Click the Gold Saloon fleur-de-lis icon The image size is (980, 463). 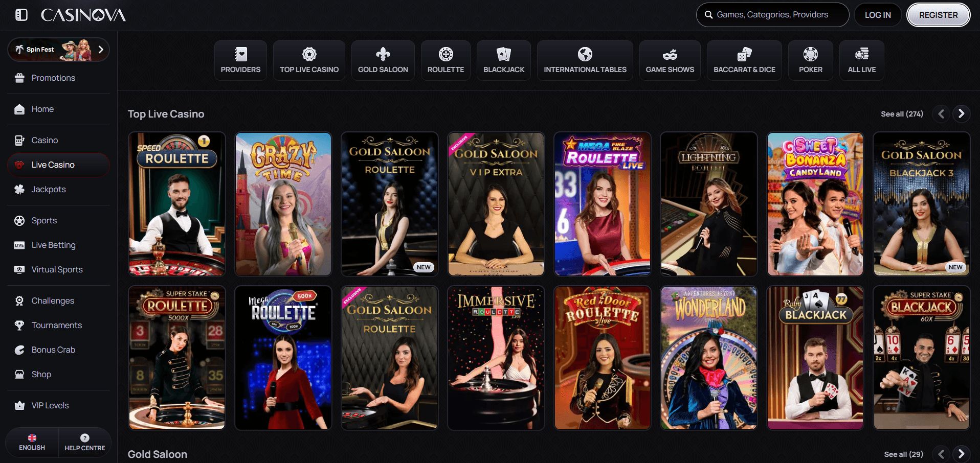pos(383,54)
